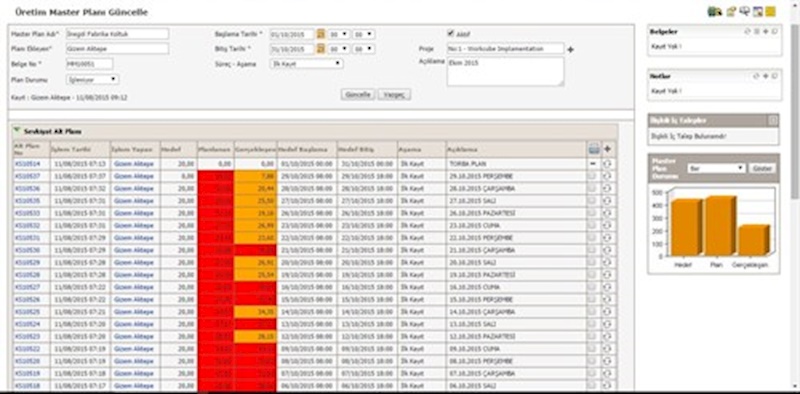Viewport: 800px width, 394px height.
Task: Check the box in 23.10.2015 CUMA row
Action: pyautogui.click(x=592, y=225)
